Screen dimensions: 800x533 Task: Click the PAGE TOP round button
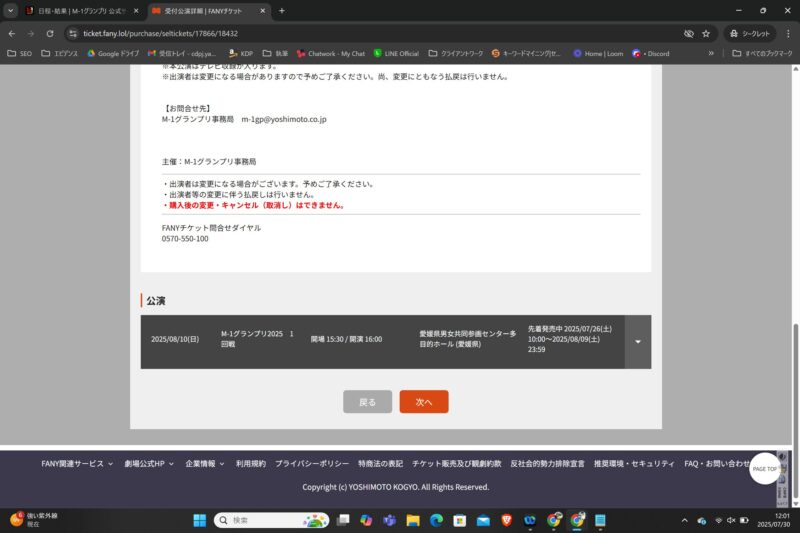tap(764, 469)
